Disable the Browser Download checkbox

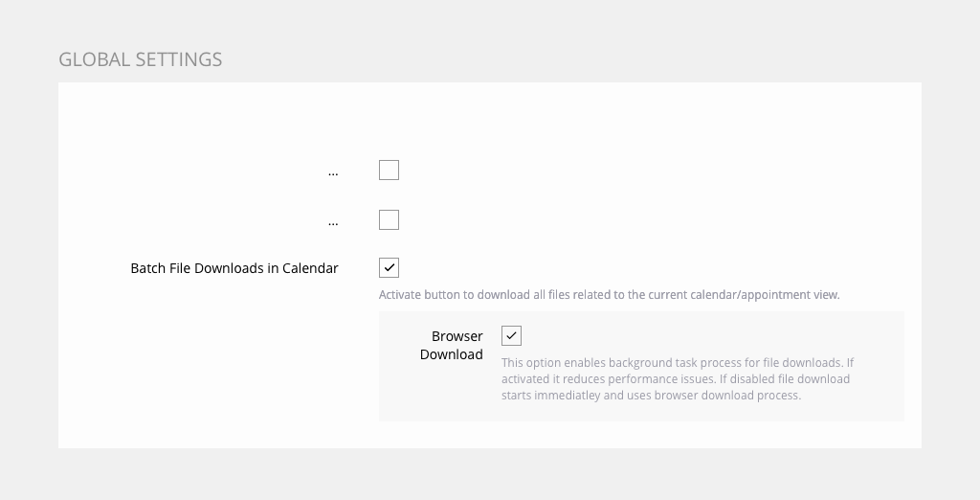[512, 336]
